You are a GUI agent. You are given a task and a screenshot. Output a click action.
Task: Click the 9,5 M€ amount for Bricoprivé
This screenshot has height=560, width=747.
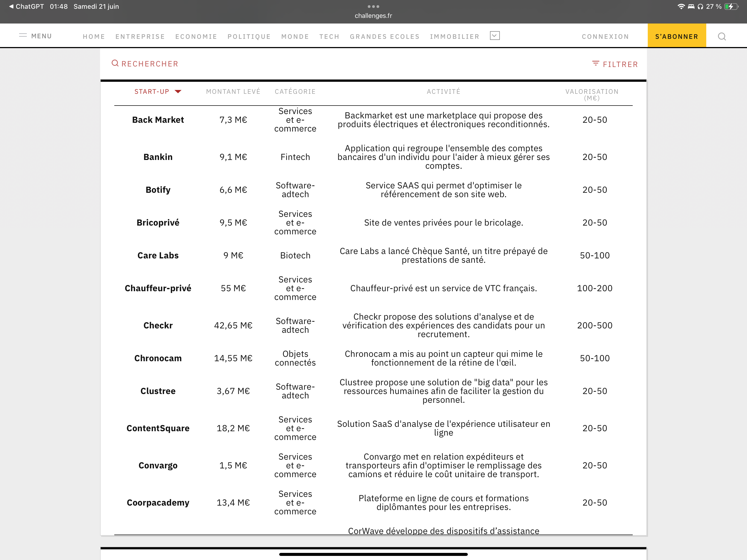(x=233, y=223)
